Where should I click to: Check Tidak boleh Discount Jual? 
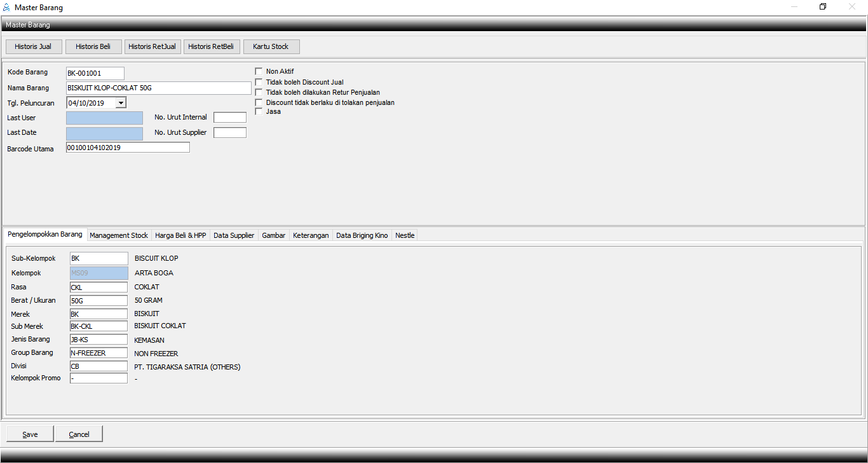pyautogui.click(x=259, y=82)
